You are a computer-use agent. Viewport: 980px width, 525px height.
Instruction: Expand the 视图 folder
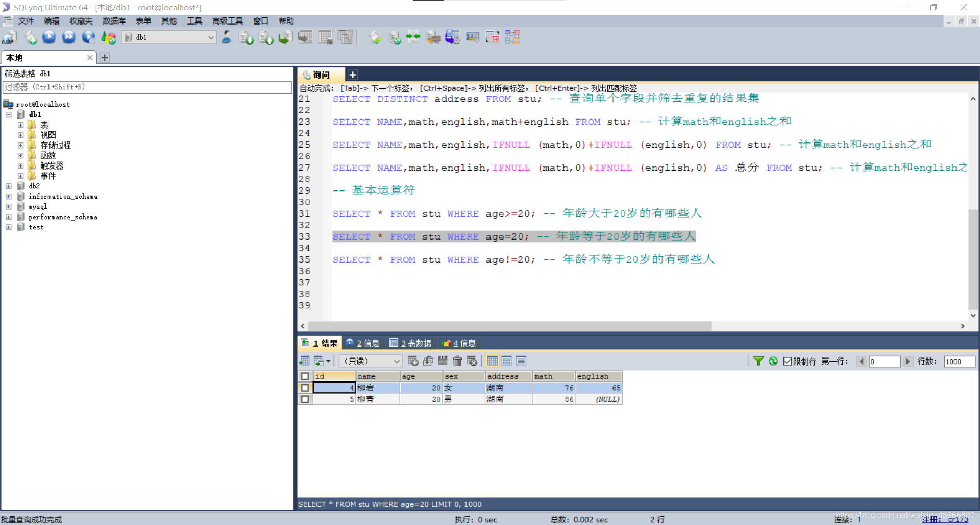click(20, 135)
